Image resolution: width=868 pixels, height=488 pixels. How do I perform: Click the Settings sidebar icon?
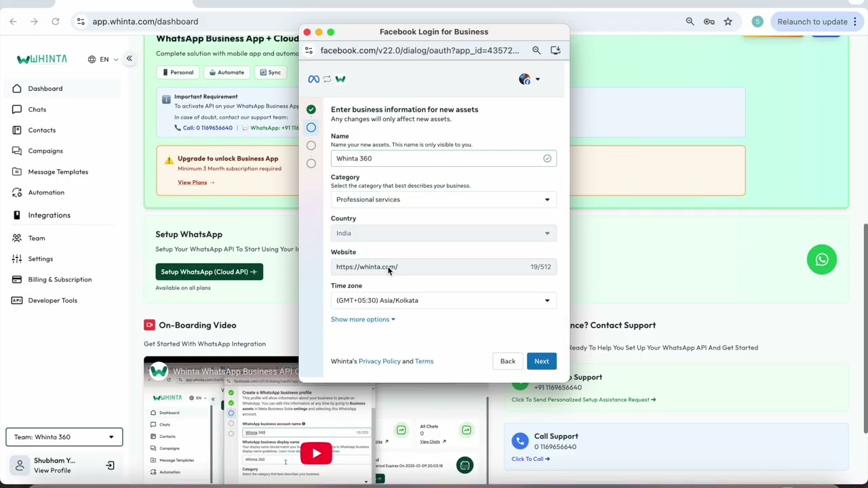coord(17,259)
